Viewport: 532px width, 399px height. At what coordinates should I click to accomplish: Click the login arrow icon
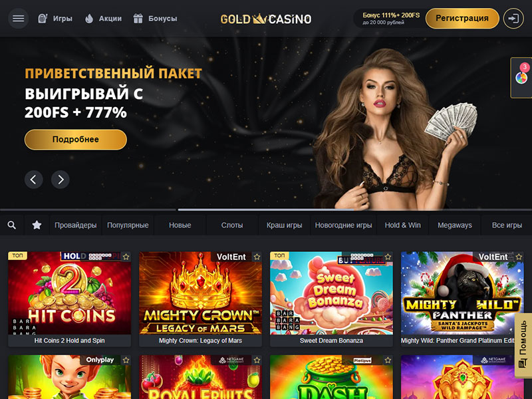tap(513, 19)
